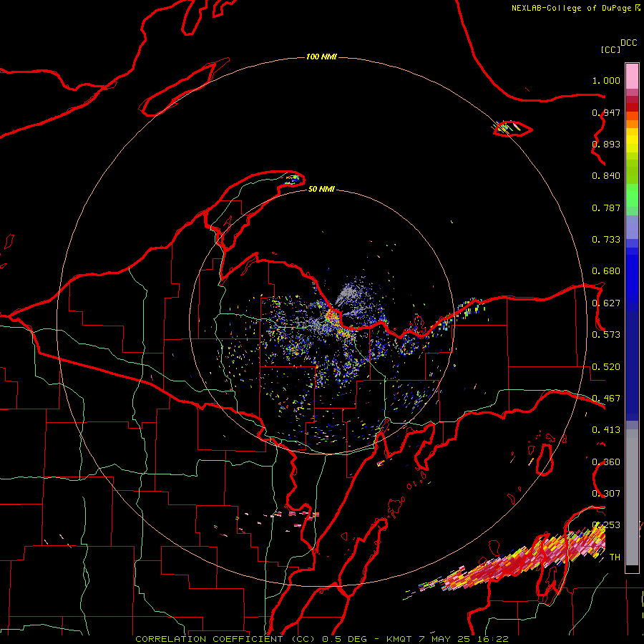The height and width of the screenshot is (644, 644).
Task: Click the small island echo at upper right
Action: pyautogui.click(x=507, y=127)
